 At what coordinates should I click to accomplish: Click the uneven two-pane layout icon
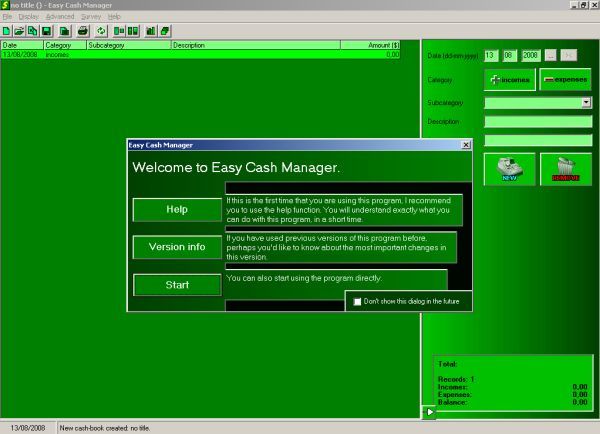119,31
